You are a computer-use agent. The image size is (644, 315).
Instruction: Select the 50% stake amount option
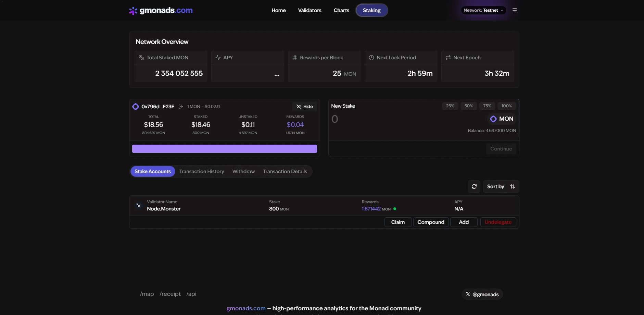[x=469, y=106]
